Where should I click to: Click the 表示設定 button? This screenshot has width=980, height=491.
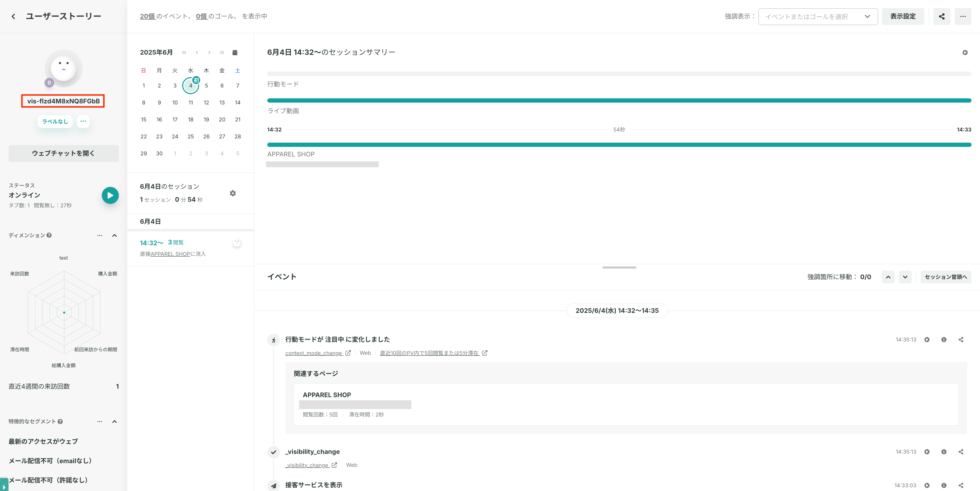pyautogui.click(x=903, y=16)
